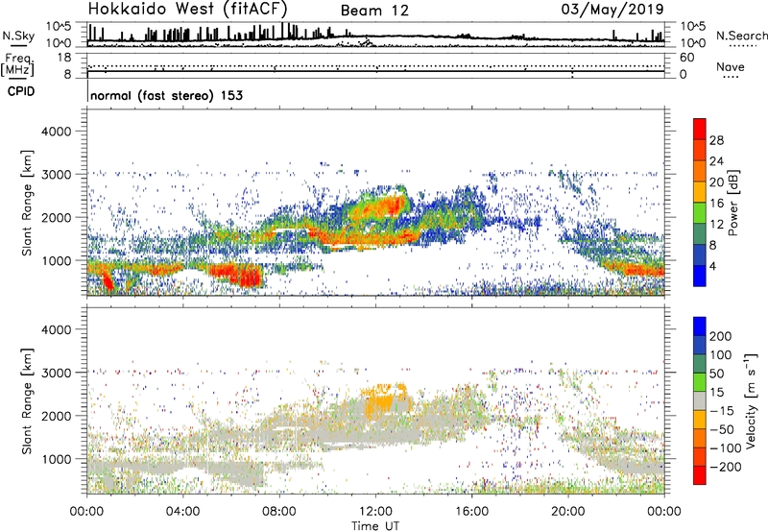
Task: Click the 24 dB power colorbar label
Action: [716, 161]
